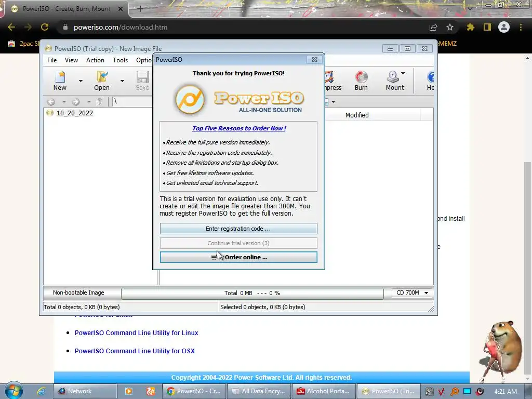Open the media player taskbar icon
The height and width of the screenshot is (399, 532).
tap(129, 391)
